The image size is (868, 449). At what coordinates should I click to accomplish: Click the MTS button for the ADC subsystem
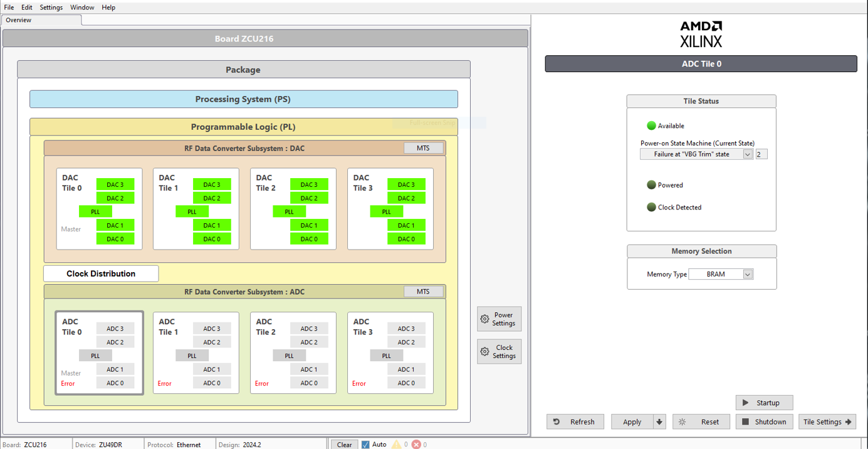[x=423, y=291]
